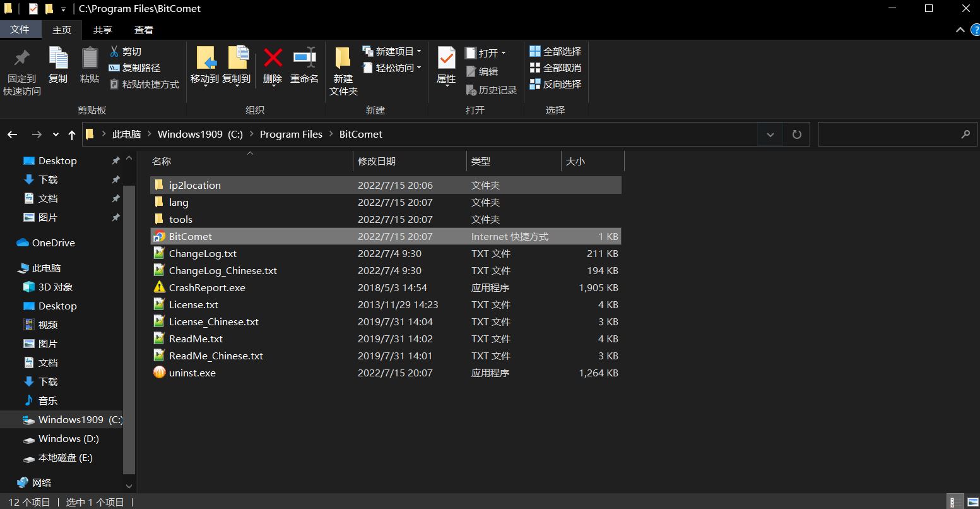Click the Rename (重命名) ribbon icon
The image size is (980, 509).
pyautogui.click(x=304, y=59)
